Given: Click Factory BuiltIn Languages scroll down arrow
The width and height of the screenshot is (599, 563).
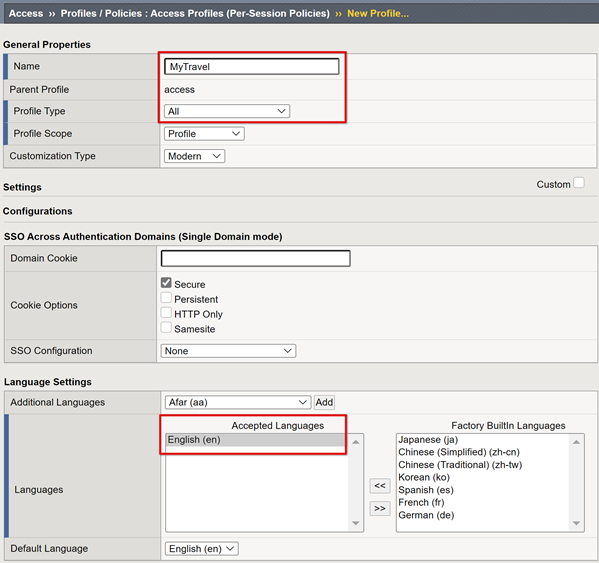Looking at the screenshot, I should (576, 523).
